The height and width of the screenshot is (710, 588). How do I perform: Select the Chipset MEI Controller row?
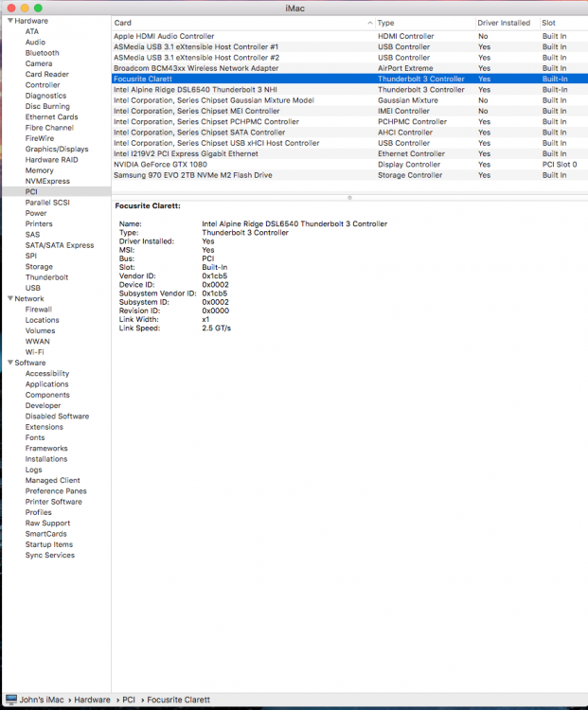coord(349,111)
